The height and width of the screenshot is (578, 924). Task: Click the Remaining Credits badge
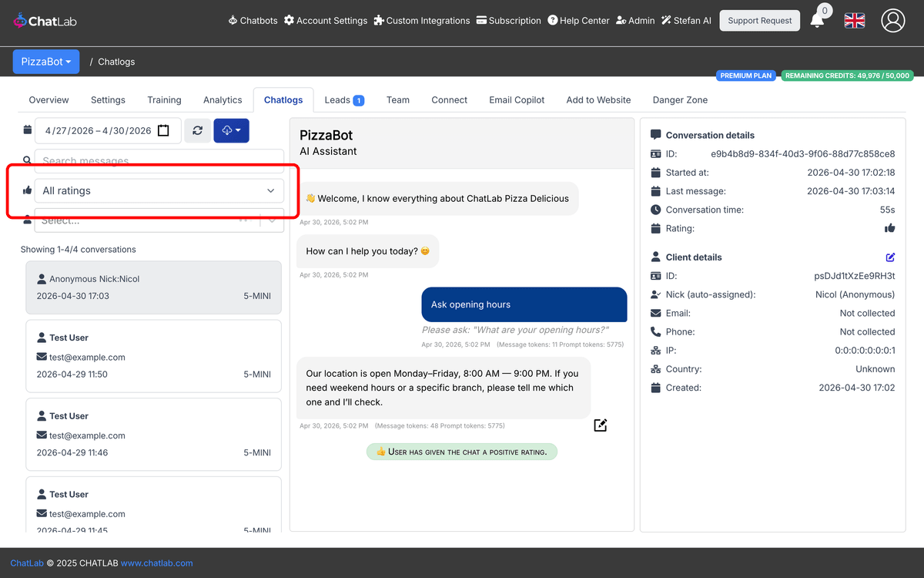[847, 76]
